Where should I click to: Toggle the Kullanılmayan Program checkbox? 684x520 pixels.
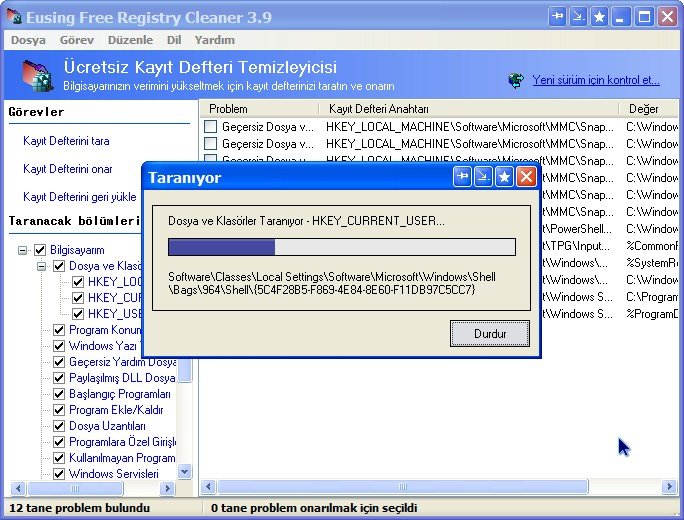coord(59,458)
